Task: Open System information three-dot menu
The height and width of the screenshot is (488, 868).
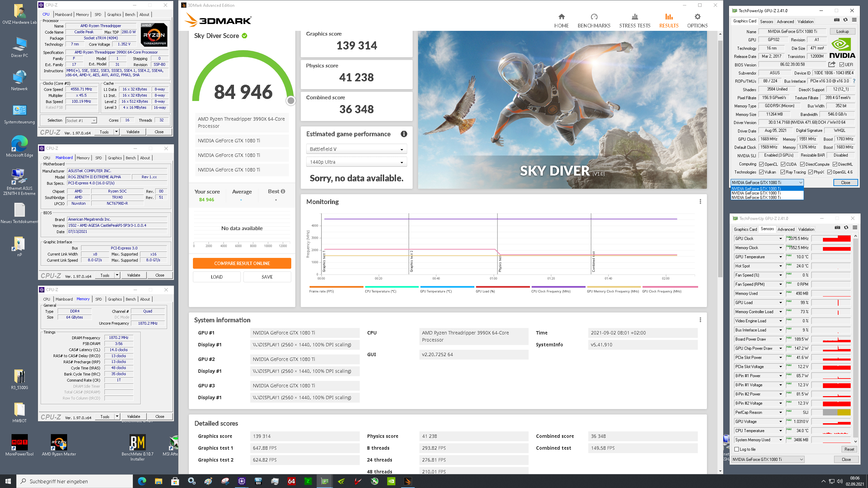Action: (700, 320)
